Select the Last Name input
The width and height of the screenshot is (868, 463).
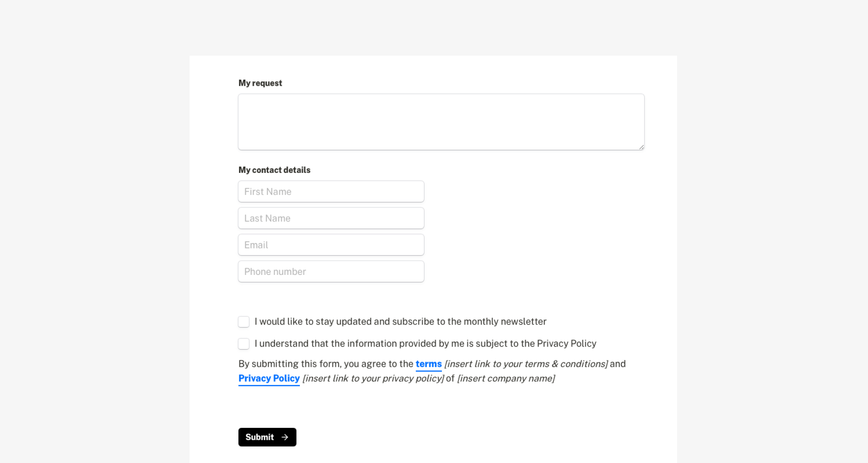(x=331, y=218)
